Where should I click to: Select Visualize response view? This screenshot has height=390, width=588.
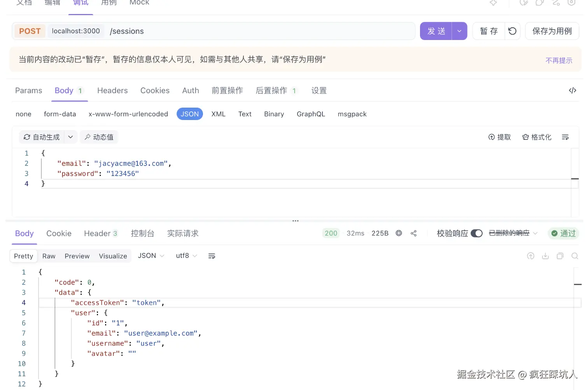[x=113, y=256]
